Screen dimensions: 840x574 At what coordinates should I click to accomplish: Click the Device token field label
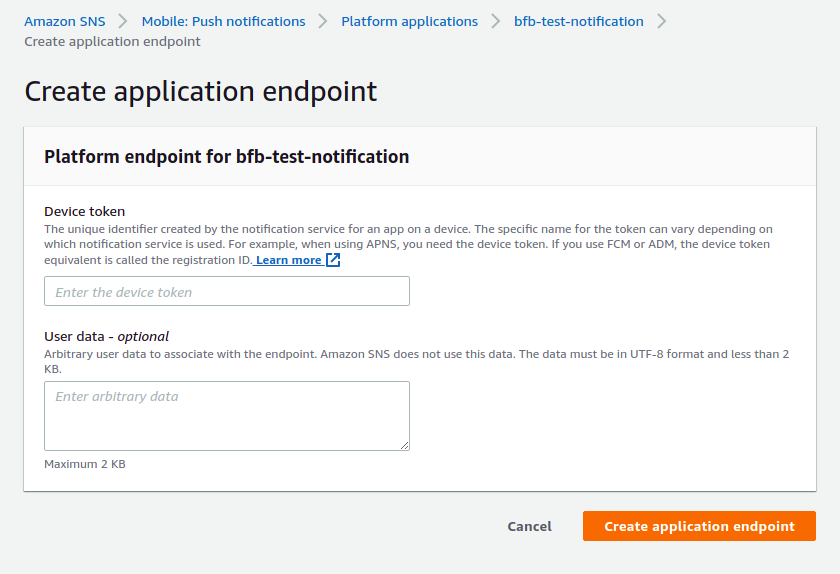click(x=85, y=211)
